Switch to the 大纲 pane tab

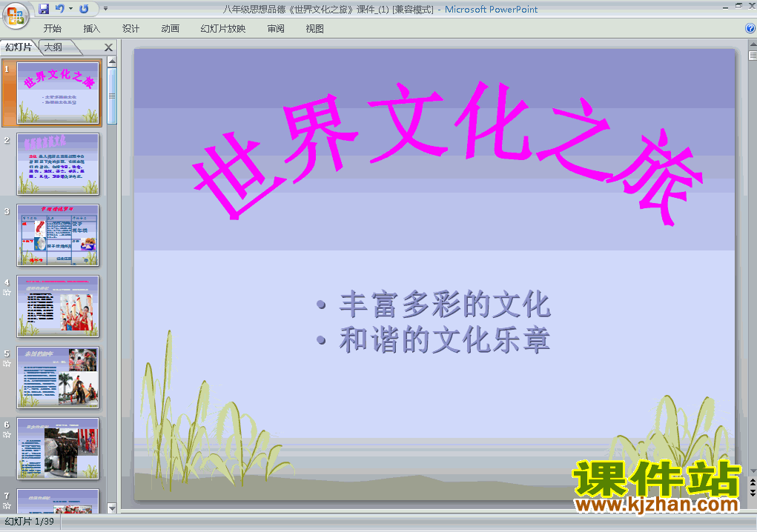point(53,47)
